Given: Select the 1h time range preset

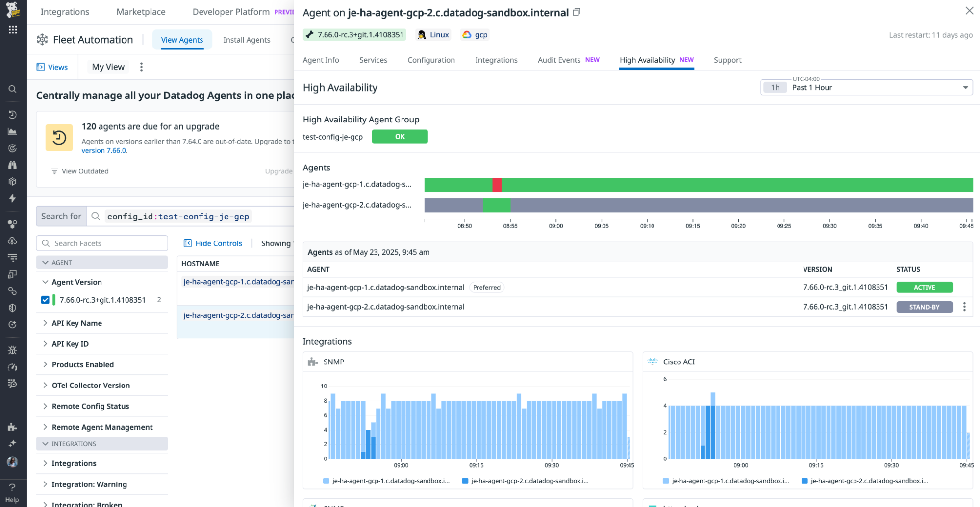Looking at the screenshot, I should pos(775,87).
